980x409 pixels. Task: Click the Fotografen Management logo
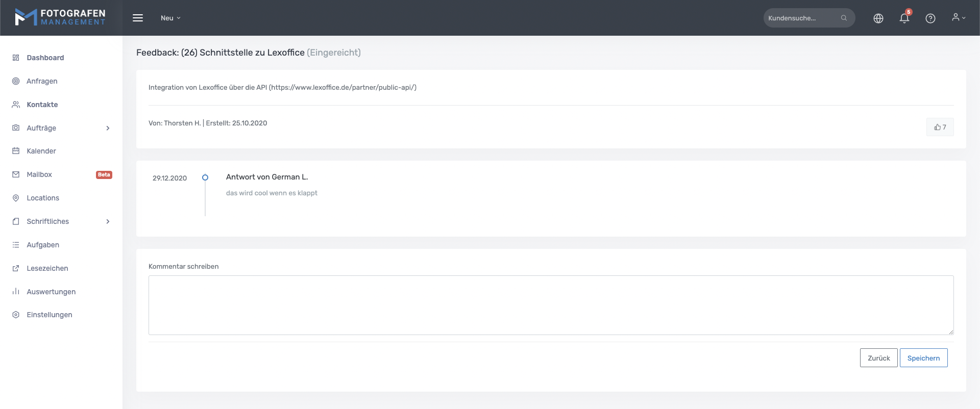(61, 17)
